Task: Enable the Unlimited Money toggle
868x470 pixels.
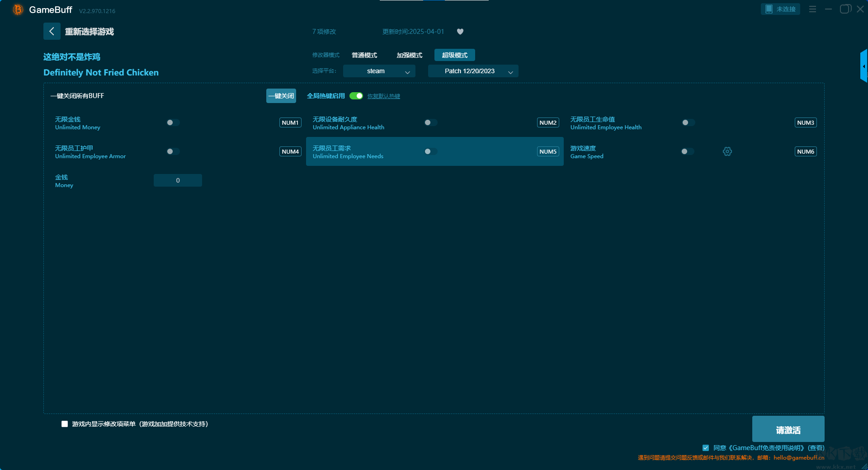Action: point(173,122)
